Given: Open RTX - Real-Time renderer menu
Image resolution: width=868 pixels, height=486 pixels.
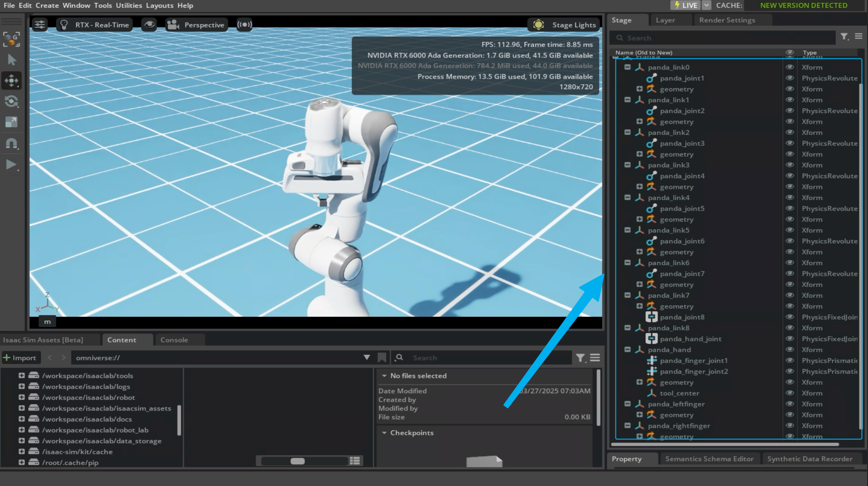Looking at the screenshot, I should [95, 25].
